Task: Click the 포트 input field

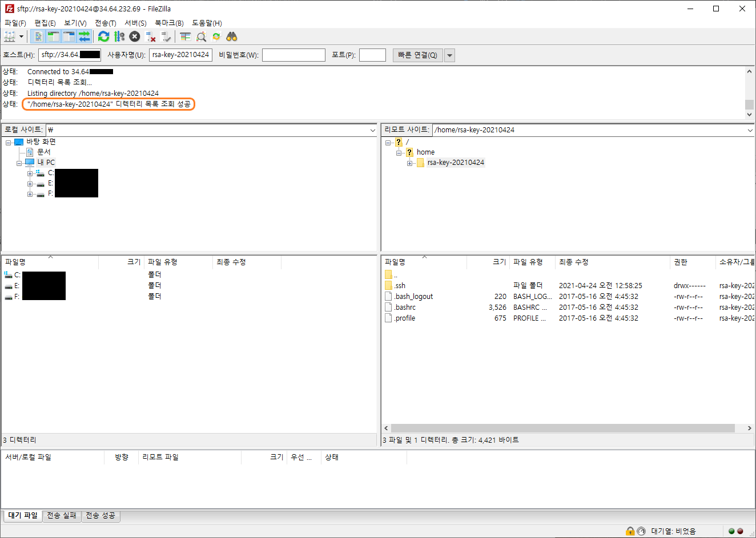Action: click(372, 55)
